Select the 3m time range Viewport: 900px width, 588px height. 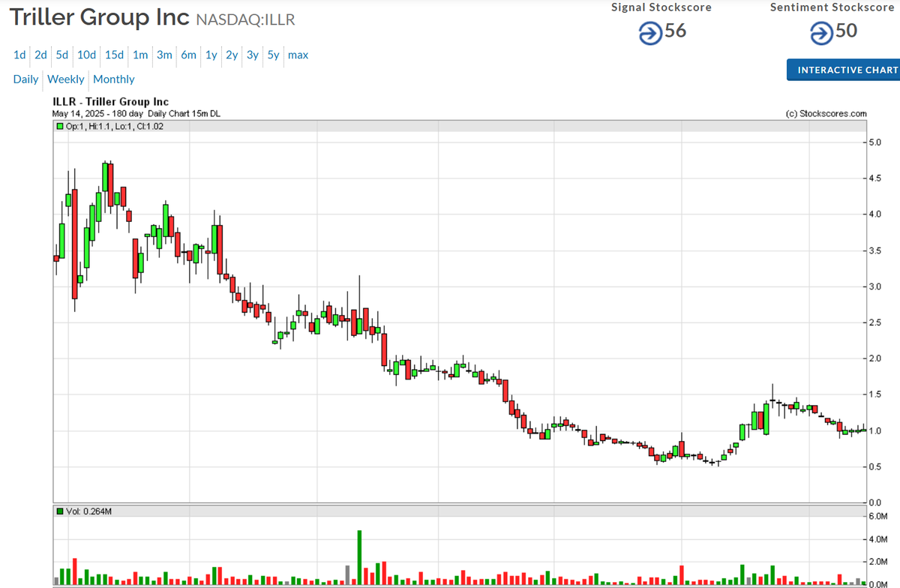[x=164, y=55]
